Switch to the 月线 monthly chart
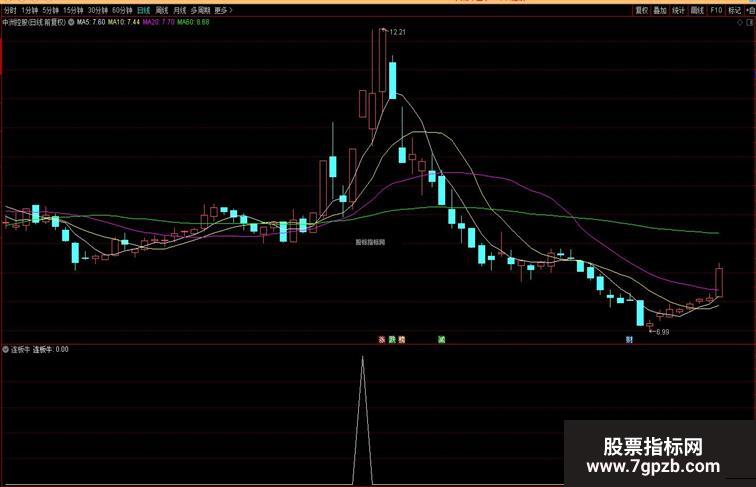756x487 pixels. point(179,10)
